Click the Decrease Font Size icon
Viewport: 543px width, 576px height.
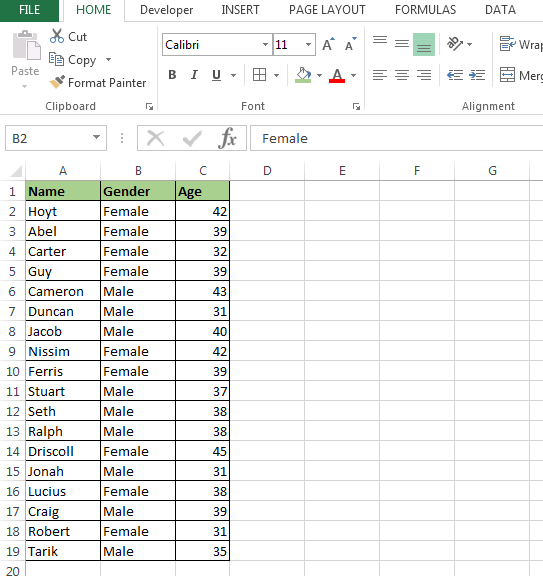click(350, 44)
